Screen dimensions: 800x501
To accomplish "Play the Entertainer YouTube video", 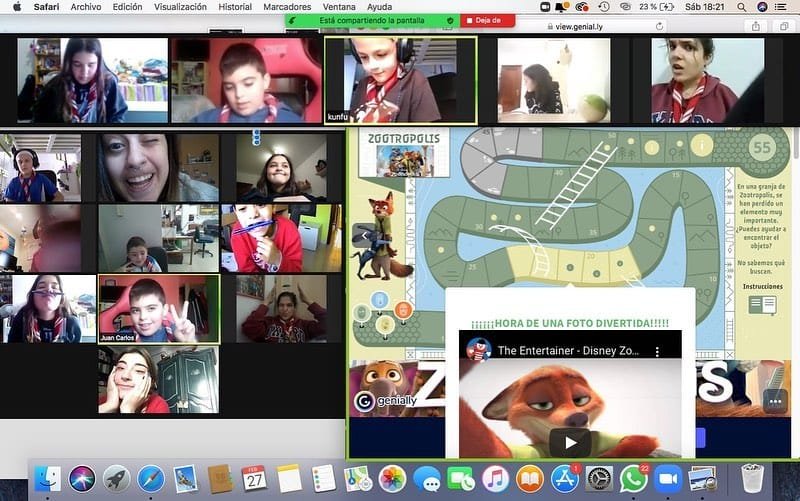I will [x=570, y=442].
